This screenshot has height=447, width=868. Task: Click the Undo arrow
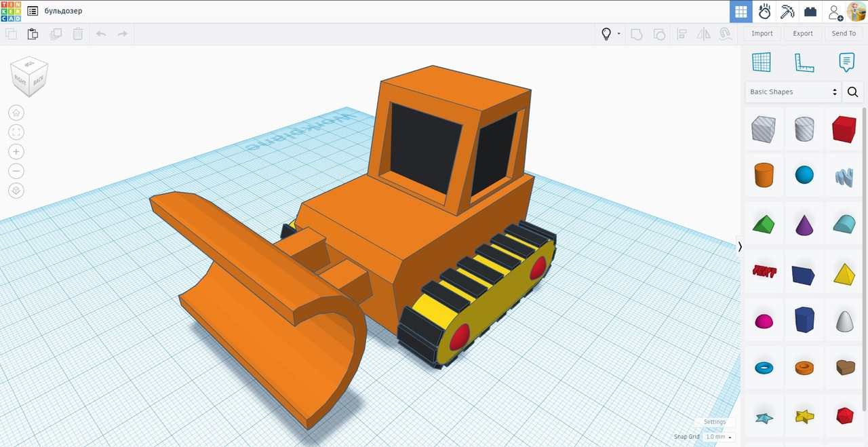pos(101,34)
